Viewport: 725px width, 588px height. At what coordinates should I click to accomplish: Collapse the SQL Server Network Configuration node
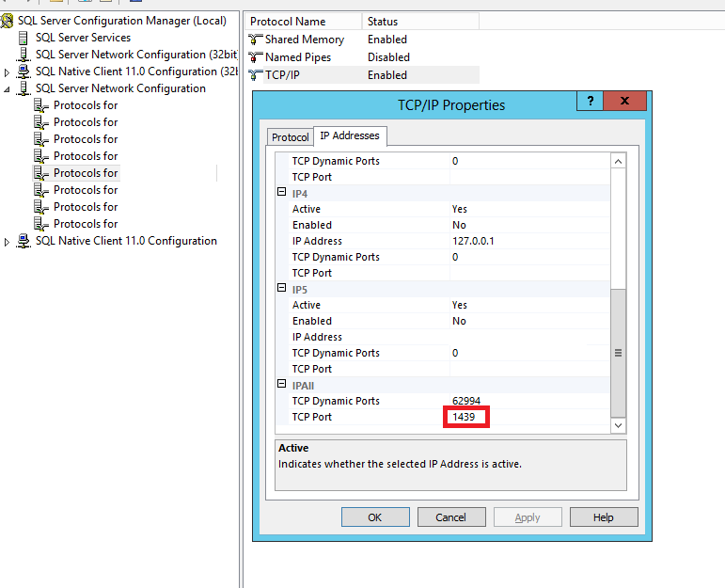7,89
